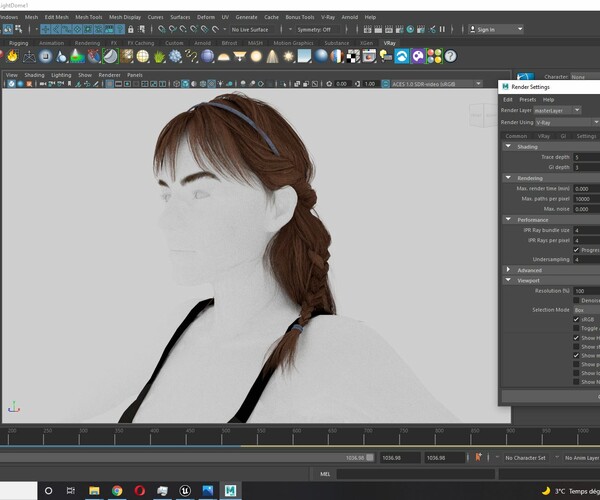The width and height of the screenshot is (600, 500).
Task: Switch to the XGen shelf tab
Action: tap(366, 43)
